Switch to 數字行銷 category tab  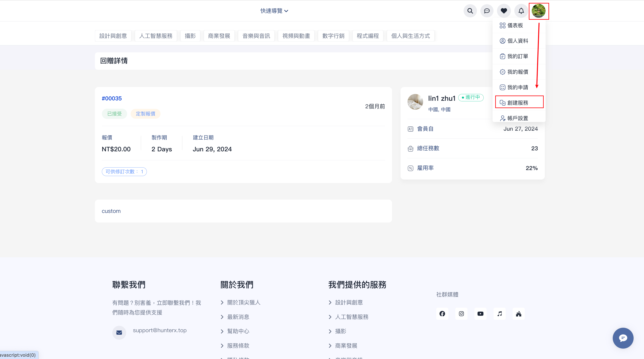click(333, 36)
